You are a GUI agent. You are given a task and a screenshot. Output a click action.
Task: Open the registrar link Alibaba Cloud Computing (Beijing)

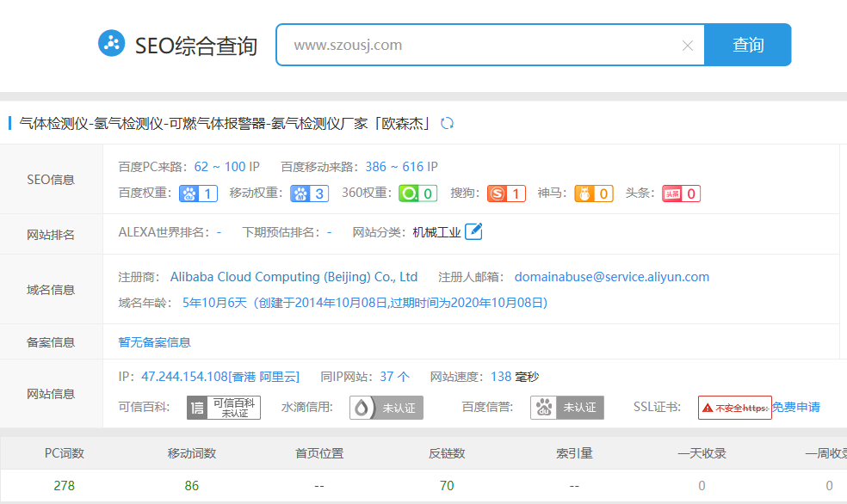pos(294,277)
